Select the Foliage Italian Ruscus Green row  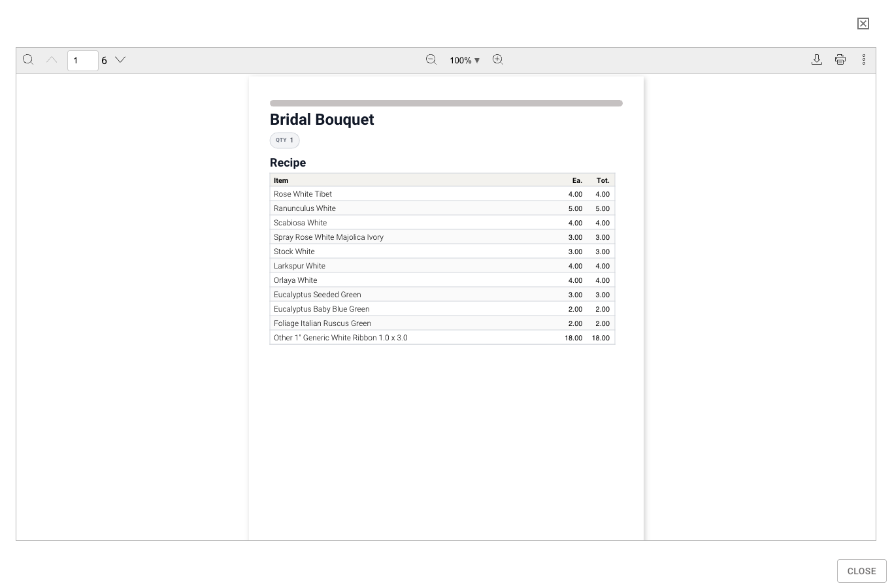pyautogui.click(x=442, y=323)
